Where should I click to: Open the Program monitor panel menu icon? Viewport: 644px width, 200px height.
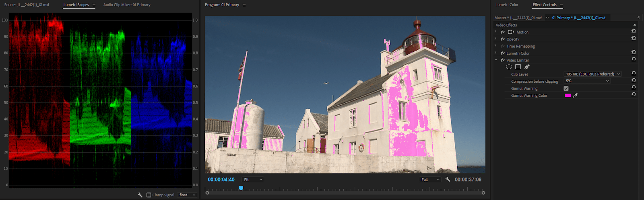pos(244,5)
